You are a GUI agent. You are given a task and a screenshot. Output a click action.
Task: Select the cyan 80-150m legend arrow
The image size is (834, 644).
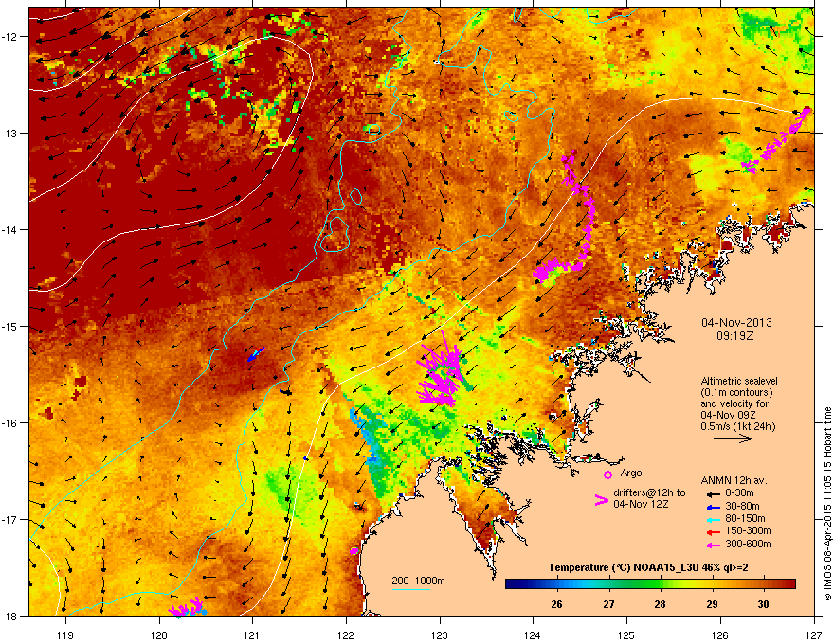(x=713, y=520)
